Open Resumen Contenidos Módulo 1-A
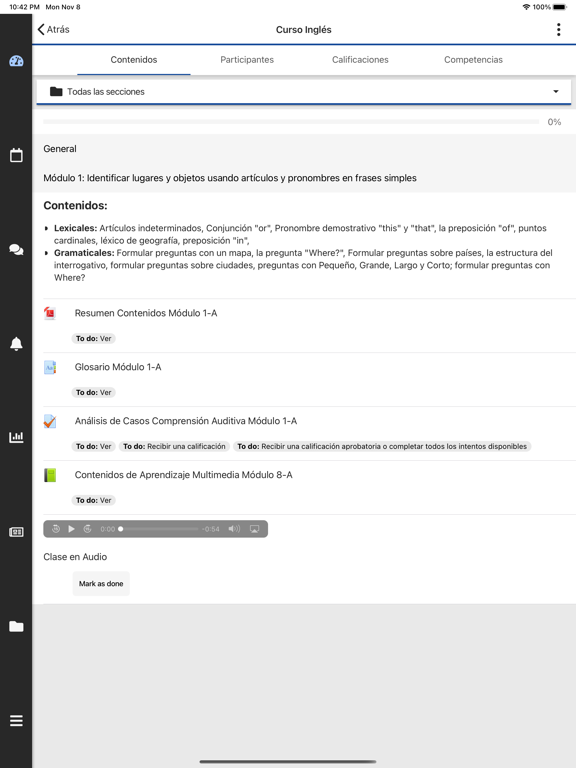This screenshot has width=576, height=768. pyautogui.click(x=146, y=313)
